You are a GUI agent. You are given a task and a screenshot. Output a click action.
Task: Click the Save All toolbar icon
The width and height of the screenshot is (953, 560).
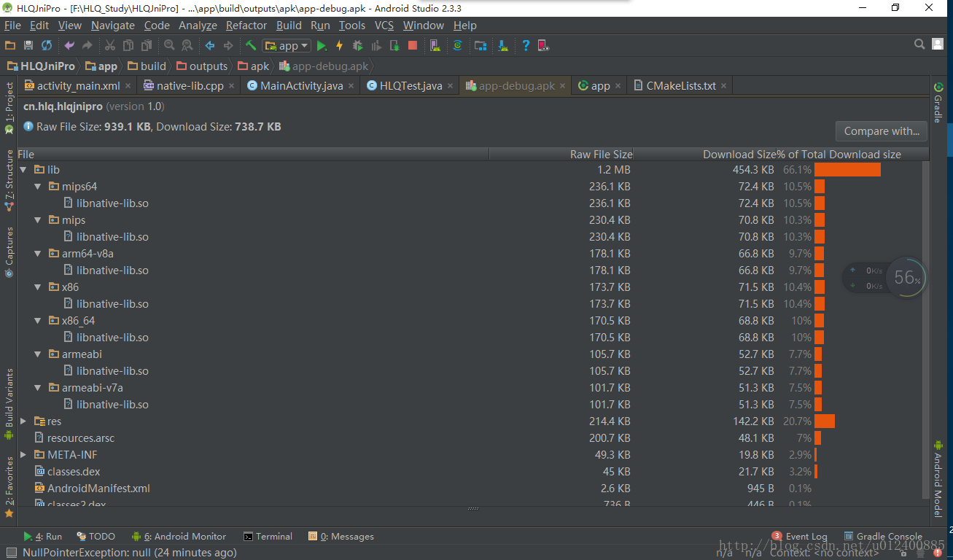(28, 45)
